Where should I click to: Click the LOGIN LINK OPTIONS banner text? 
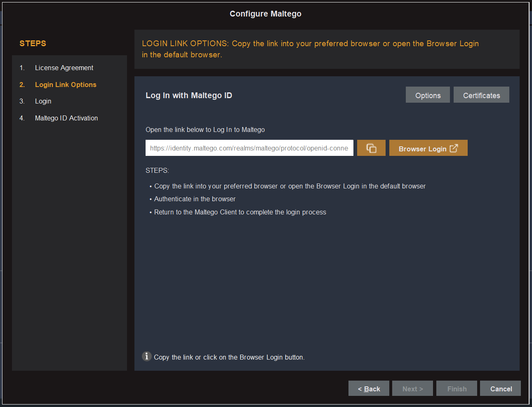coord(310,49)
